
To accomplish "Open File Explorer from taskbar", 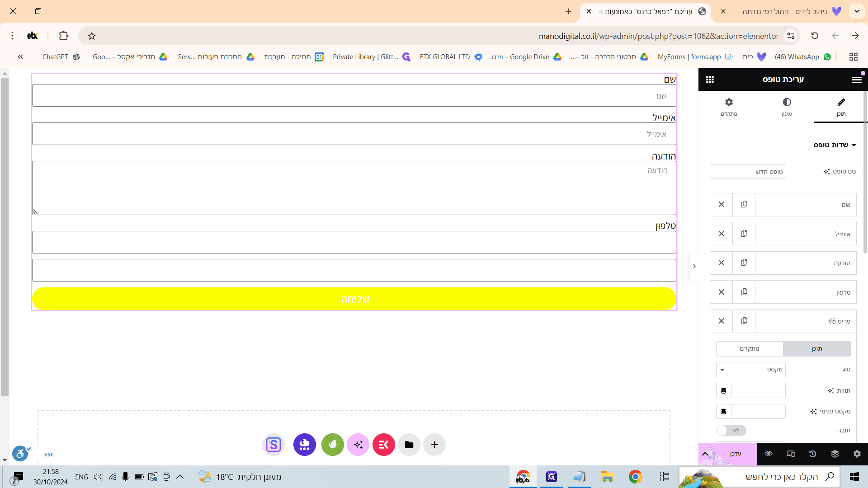I will [607, 477].
